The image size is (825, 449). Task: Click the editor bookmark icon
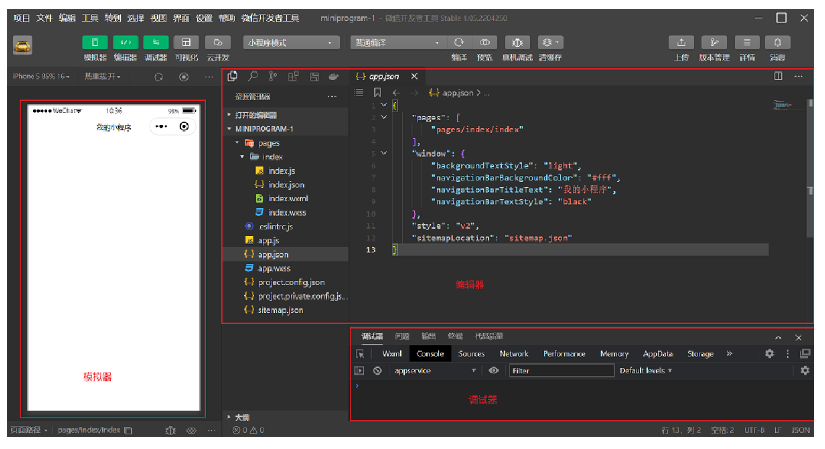(377, 93)
